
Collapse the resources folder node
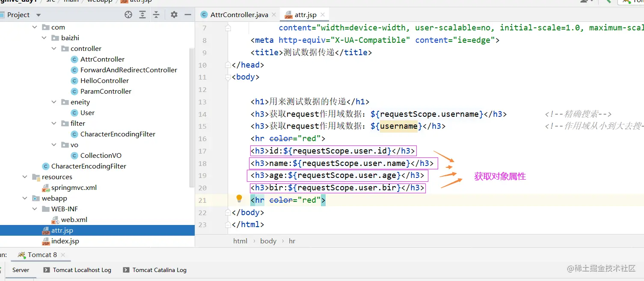[25, 177]
